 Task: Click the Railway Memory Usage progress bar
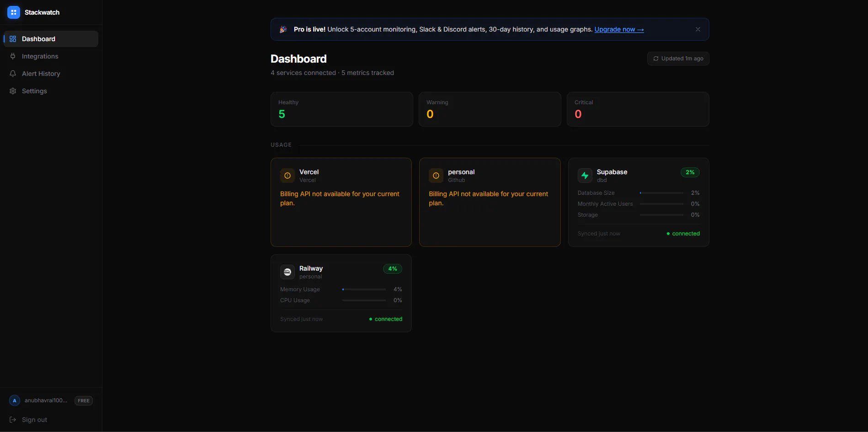click(x=364, y=289)
